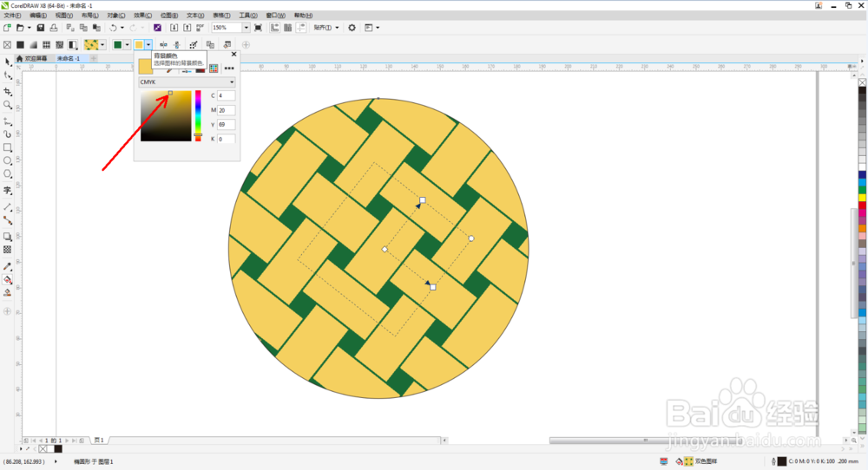Select the Zoom magnifier tool
This screenshot has width=868, height=470.
[x=8, y=105]
